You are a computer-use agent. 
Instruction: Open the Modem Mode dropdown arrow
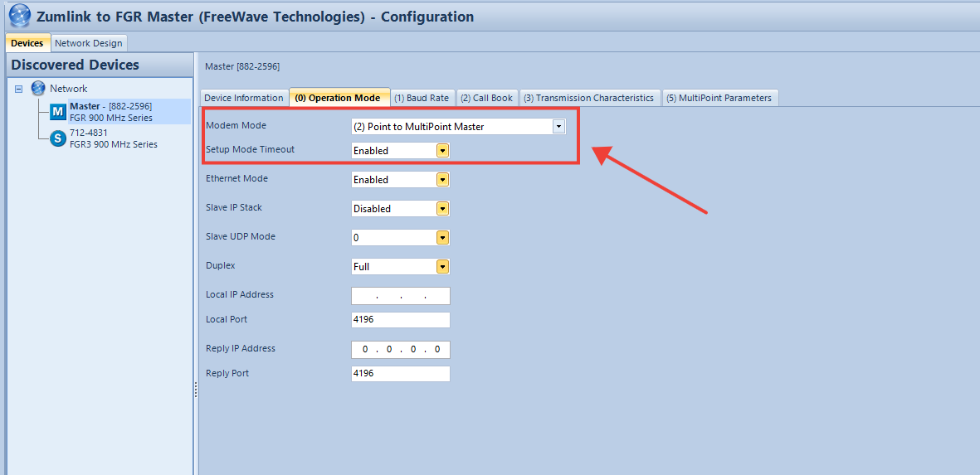pos(558,127)
